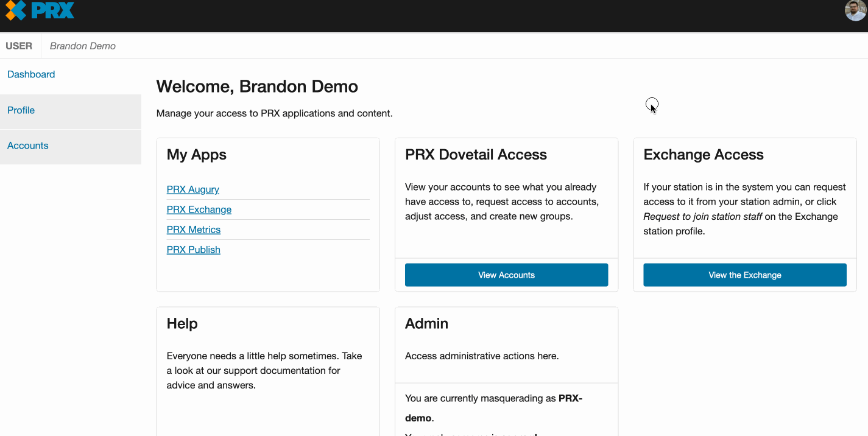Open the user profile avatar menu
Screen dimensions: 868x436
click(855, 11)
